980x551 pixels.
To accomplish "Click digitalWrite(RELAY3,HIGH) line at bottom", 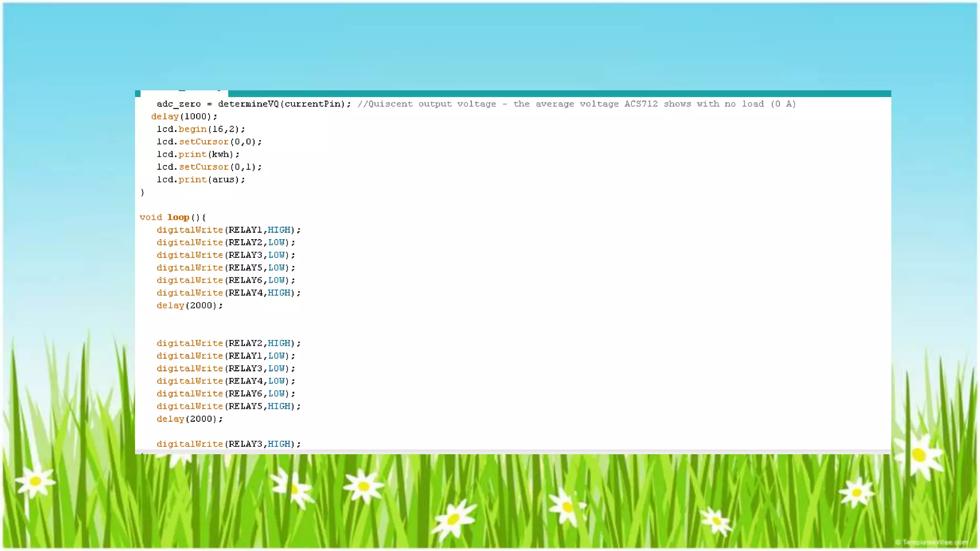I will (x=228, y=444).
